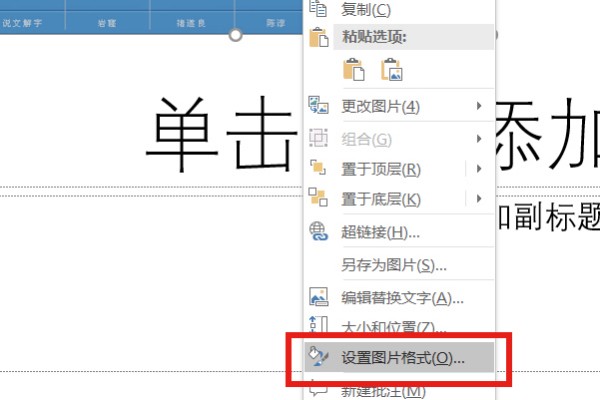Click the Send to Back icon
This screenshot has width=600, height=400.
[x=318, y=197]
